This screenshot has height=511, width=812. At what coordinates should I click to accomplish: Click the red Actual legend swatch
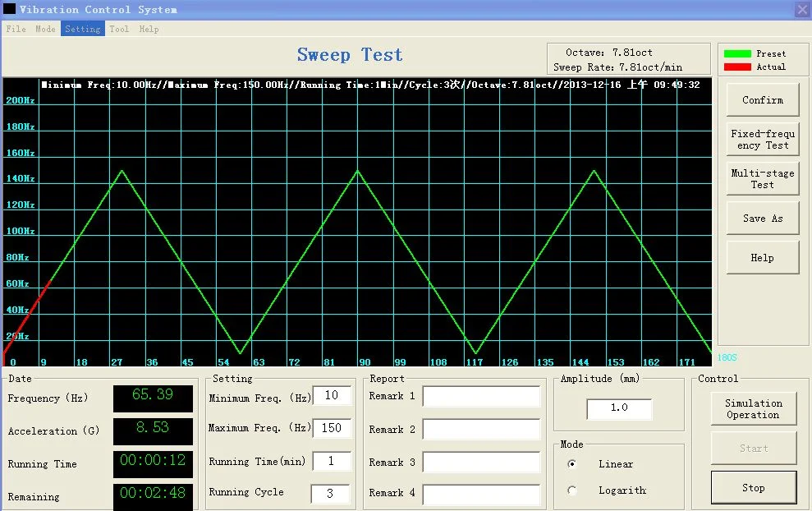(737, 67)
